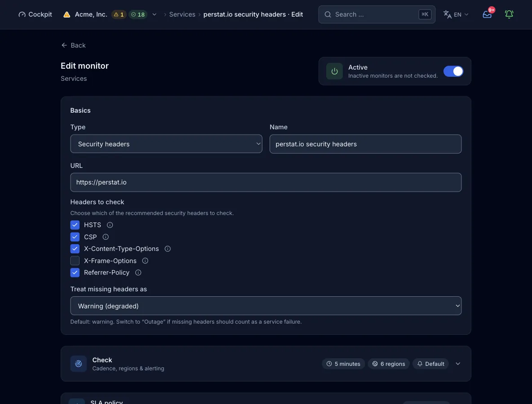This screenshot has width=532, height=404.
Task: Show X-Content-Type-Options info icon
Action: [168, 249]
